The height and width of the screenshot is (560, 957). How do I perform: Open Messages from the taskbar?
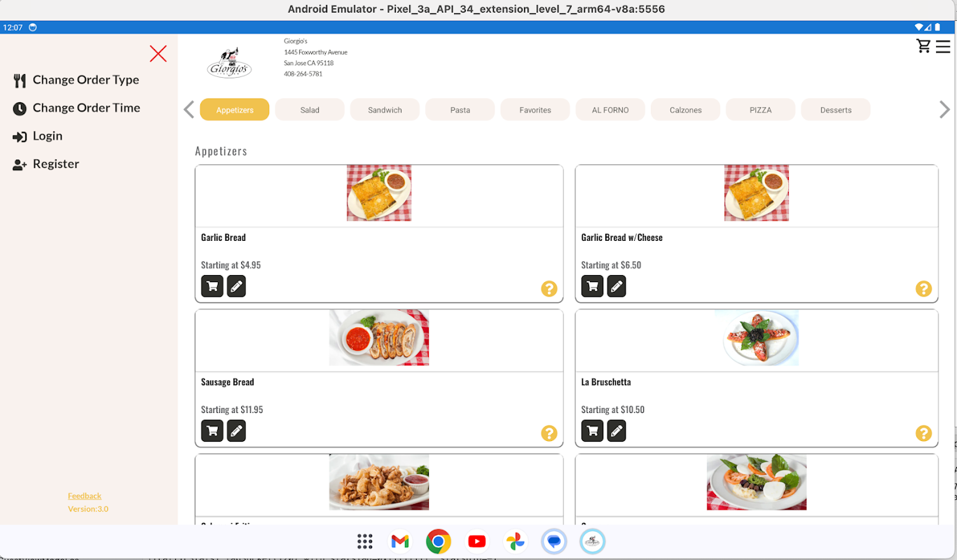click(554, 541)
